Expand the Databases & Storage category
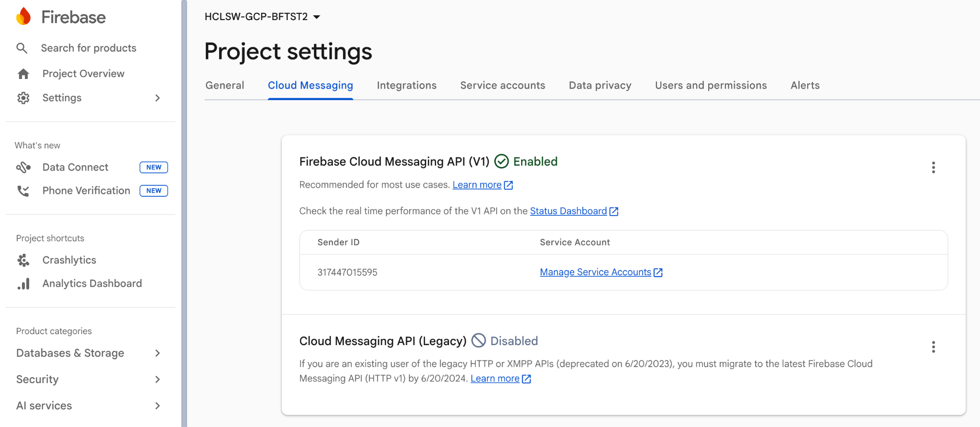 click(x=157, y=353)
